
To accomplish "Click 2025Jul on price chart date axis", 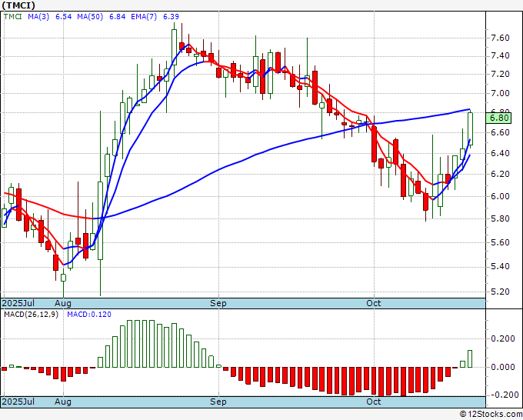I will click(x=18, y=303).
